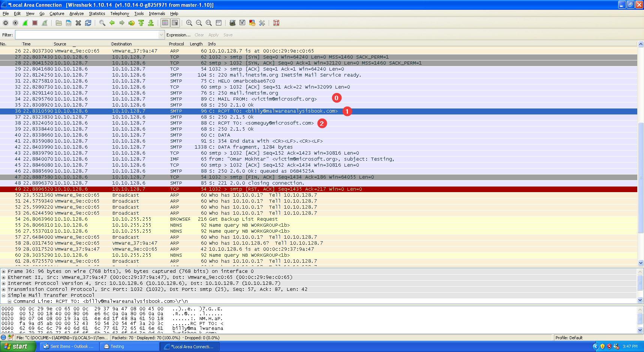Collapse the Simple Mail Transfer Protocol node
Screen dimensions: 644x352
coord(3,295)
